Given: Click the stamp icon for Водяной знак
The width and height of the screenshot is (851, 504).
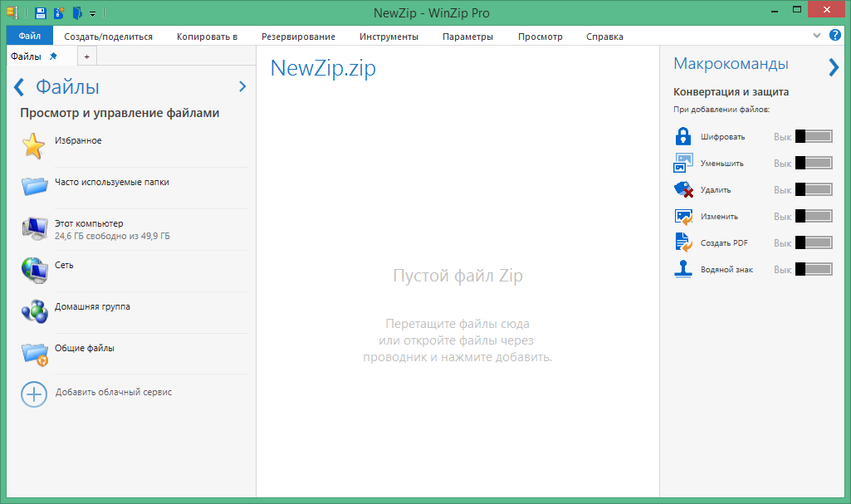Looking at the screenshot, I should (683, 269).
